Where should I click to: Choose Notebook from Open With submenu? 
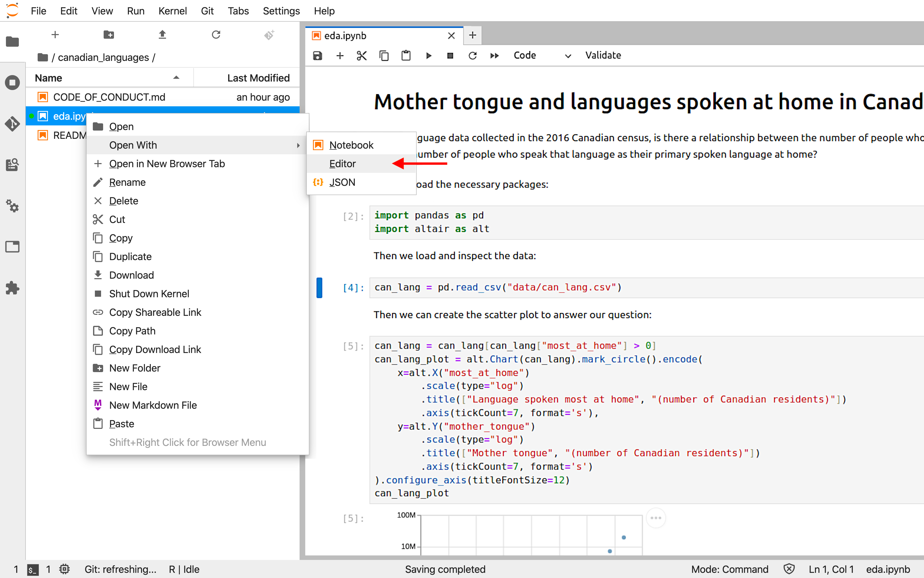pos(361,145)
